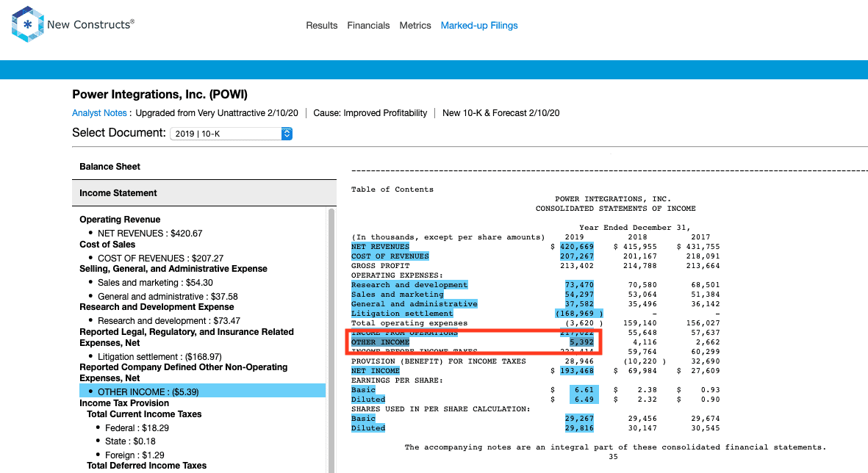Viewport: 868px width, 473px height.
Task: Click highlighted General and administrative filing label
Action: pyautogui.click(x=414, y=304)
